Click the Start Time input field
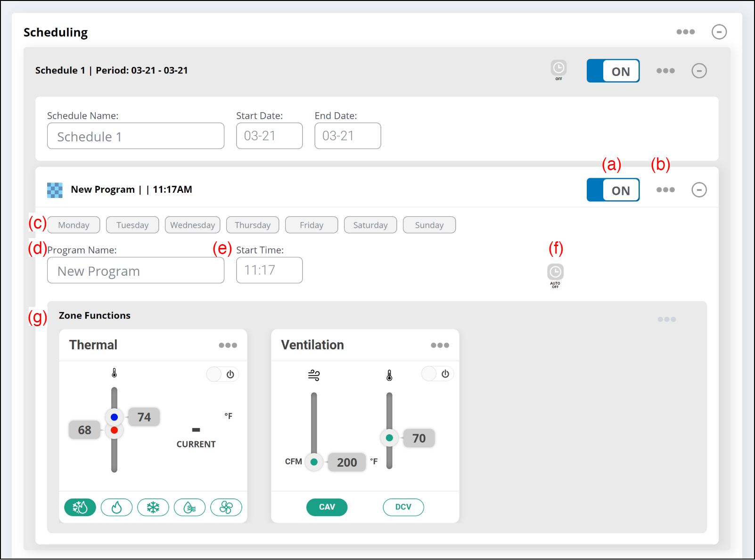The width and height of the screenshot is (755, 560). 269,270
